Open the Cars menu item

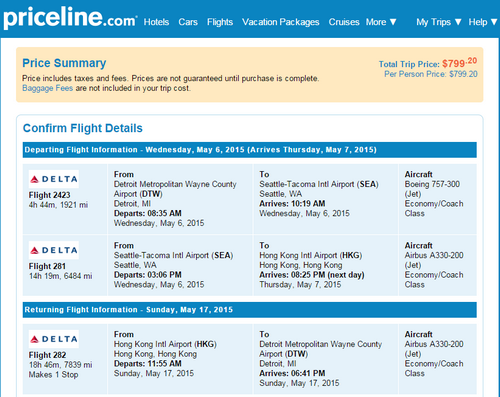pos(188,22)
